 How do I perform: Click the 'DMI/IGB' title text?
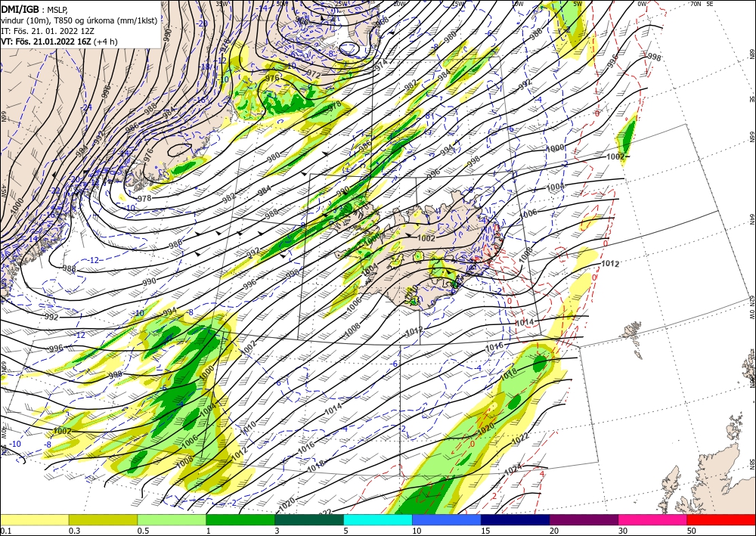click(x=20, y=8)
